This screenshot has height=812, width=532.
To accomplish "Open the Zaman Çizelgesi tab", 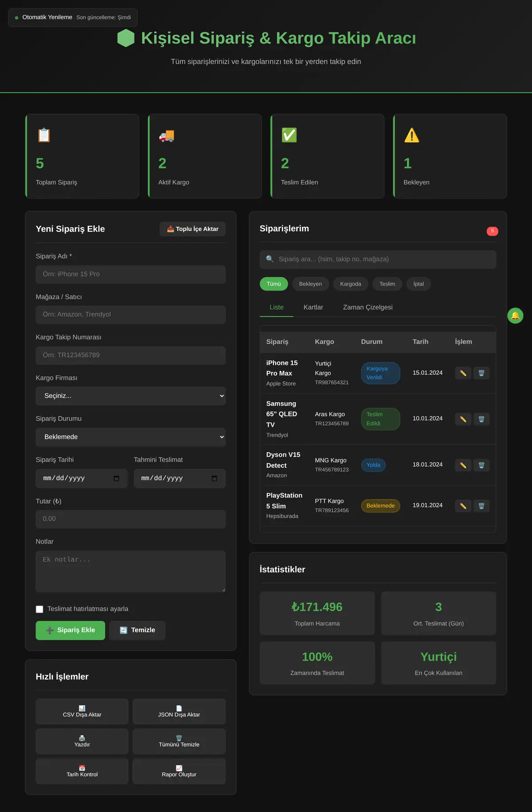I will coord(368,307).
